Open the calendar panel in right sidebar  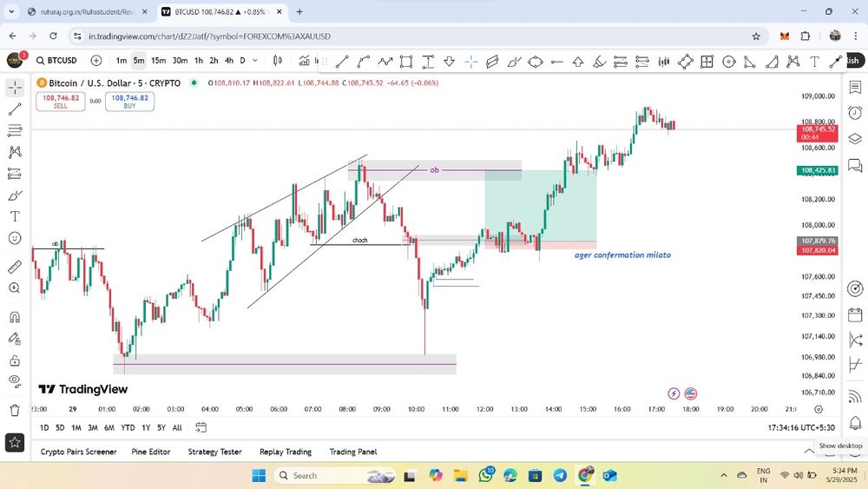pos(855,315)
